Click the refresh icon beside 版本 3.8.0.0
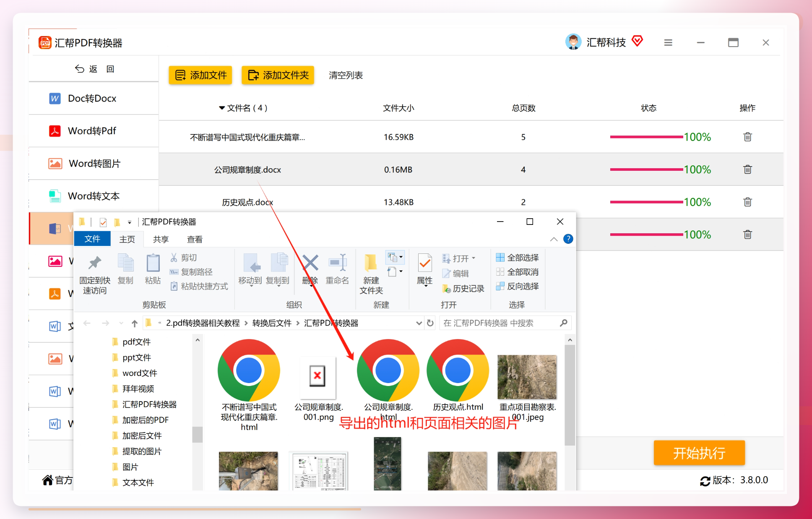The image size is (812, 519). (705, 481)
